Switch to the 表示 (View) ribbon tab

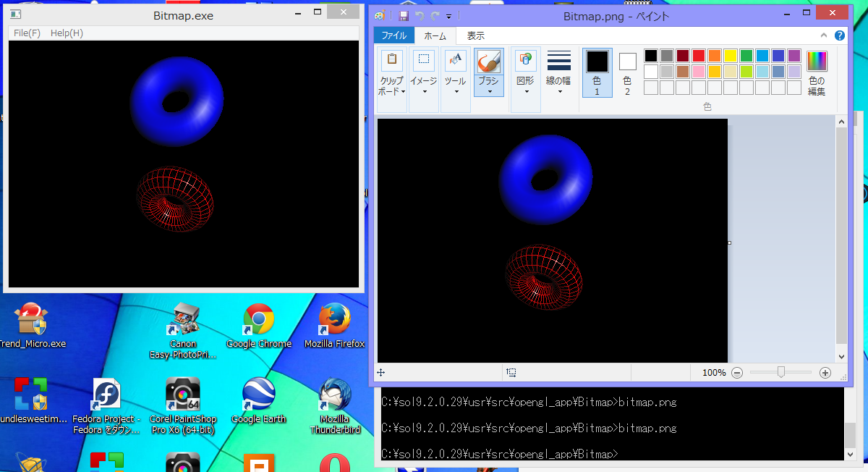[475, 35]
